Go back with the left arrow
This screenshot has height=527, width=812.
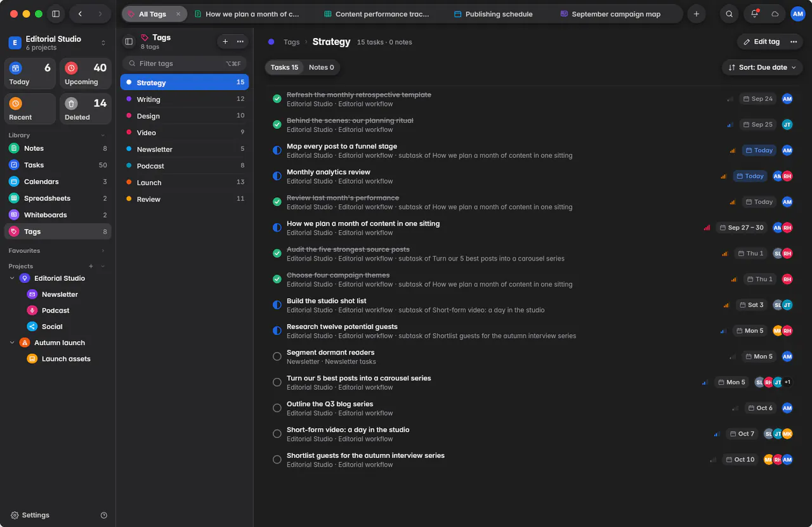pyautogui.click(x=80, y=14)
